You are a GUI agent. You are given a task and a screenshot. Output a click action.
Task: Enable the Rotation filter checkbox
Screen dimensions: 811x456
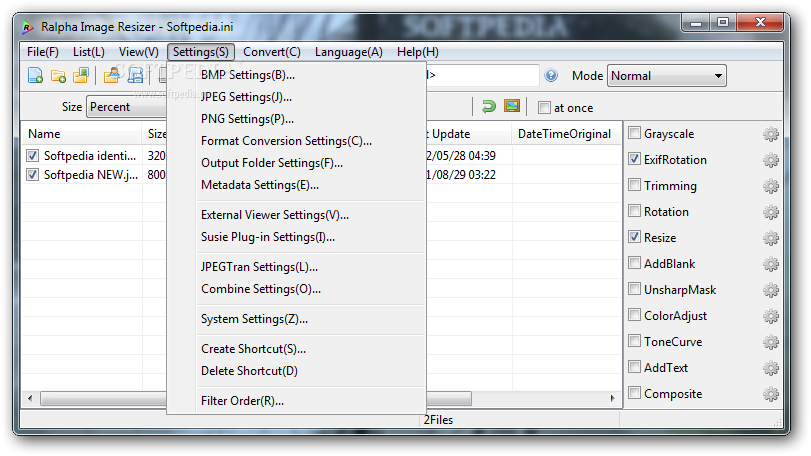tap(634, 210)
